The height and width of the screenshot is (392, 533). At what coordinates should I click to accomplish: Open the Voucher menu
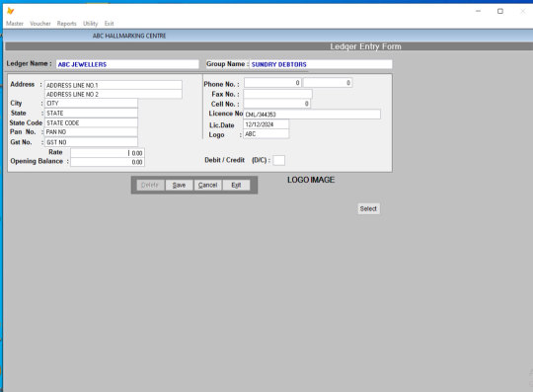tap(40, 24)
